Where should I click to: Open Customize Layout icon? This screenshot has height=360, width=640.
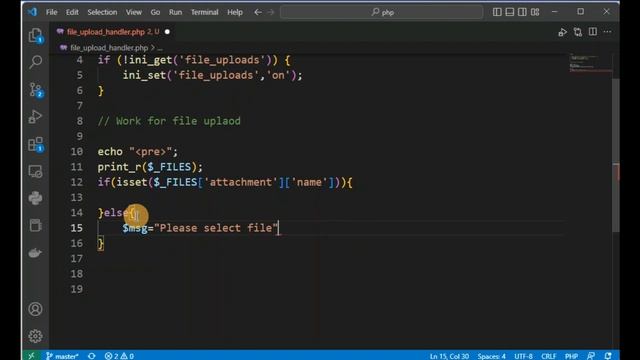[x=535, y=12]
